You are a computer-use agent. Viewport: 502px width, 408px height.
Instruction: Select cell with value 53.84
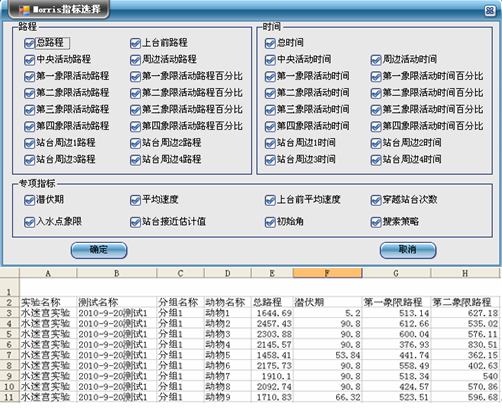coord(327,355)
